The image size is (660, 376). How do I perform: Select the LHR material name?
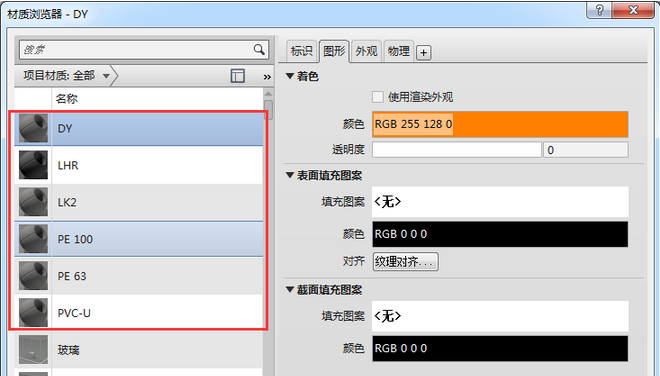68,165
